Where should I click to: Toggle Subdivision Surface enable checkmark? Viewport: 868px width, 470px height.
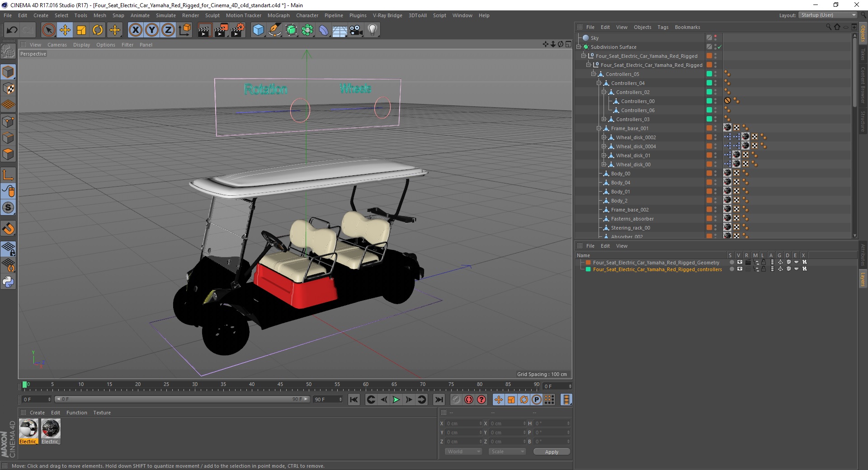point(720,47)
